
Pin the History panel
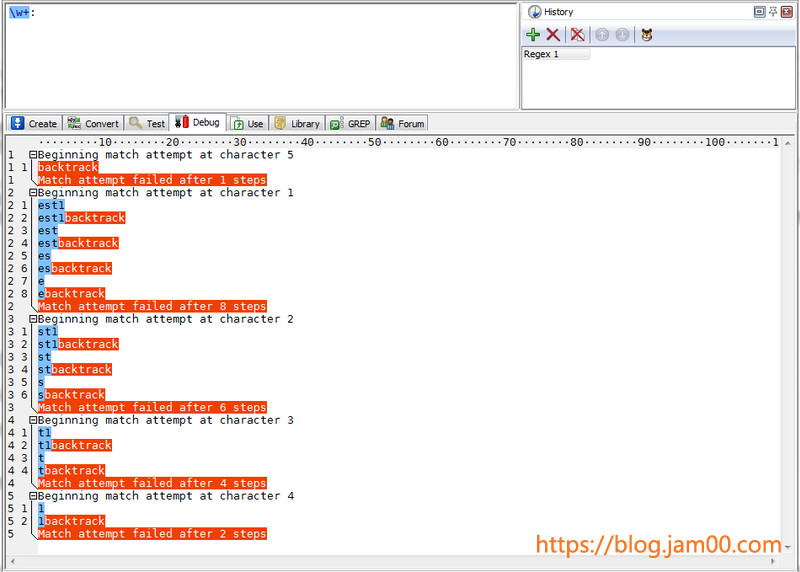(773, 11)
